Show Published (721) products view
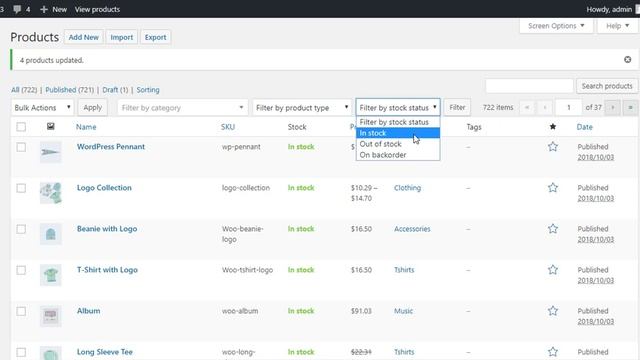Image resolution: width=640 pixels, height=360 pixels. coord(69,90)
